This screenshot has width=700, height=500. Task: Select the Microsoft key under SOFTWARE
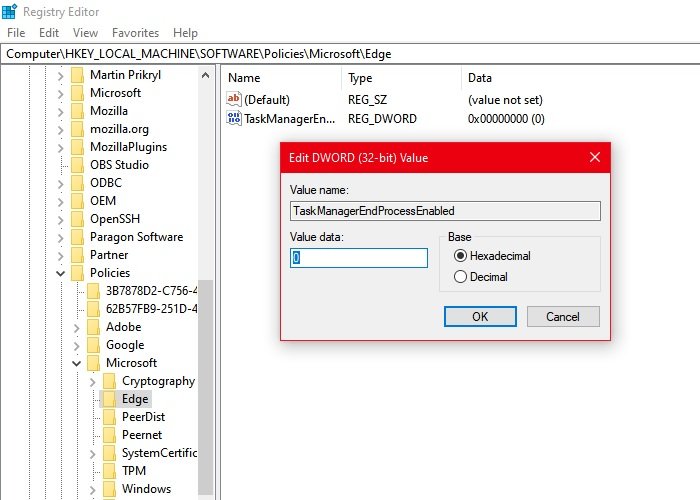tap(115, 93)
